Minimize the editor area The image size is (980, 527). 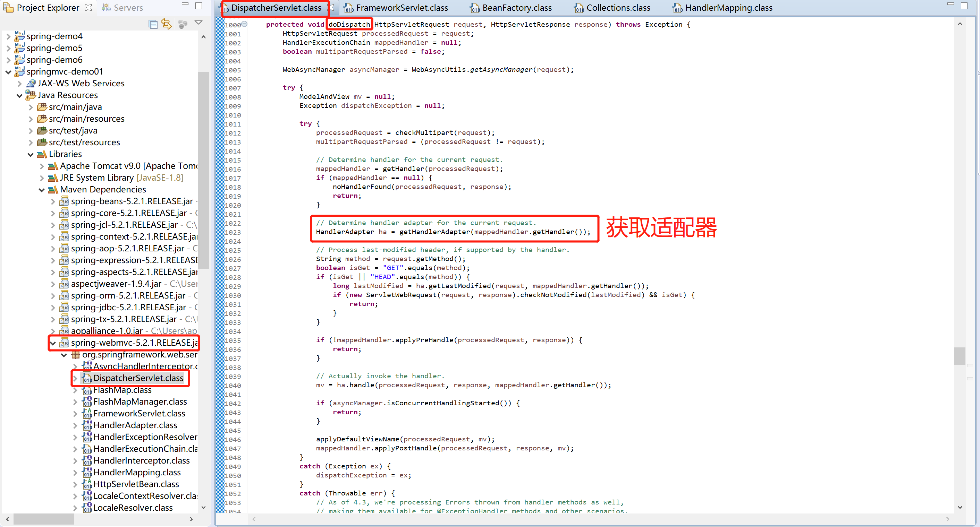point(950,4)
